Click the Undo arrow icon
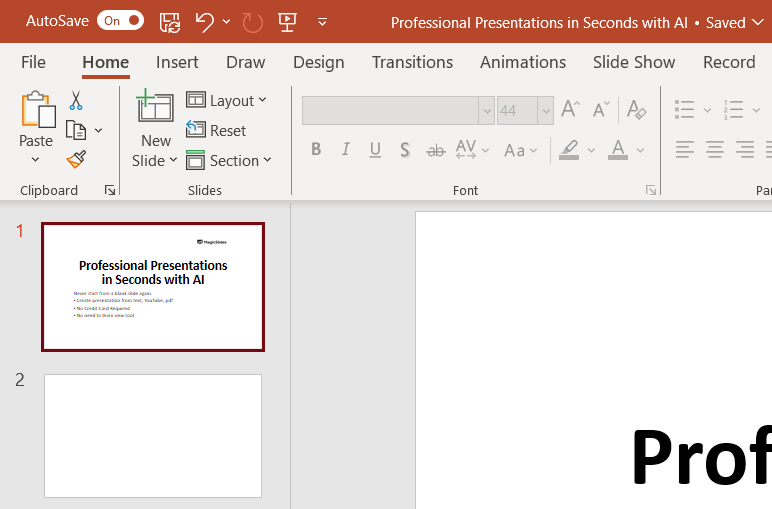Screen dimensions: 772x509 pyautogui.click(x=204, y=21)
